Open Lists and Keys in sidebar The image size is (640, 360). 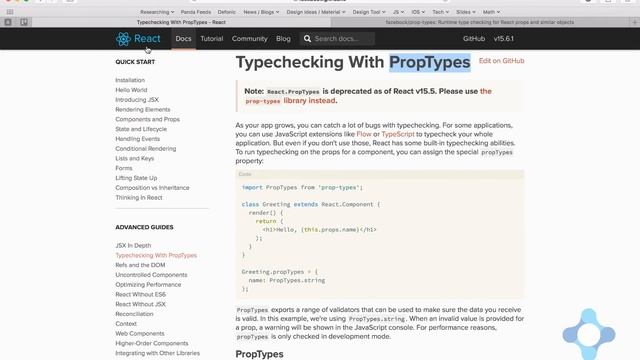[135, 158]
